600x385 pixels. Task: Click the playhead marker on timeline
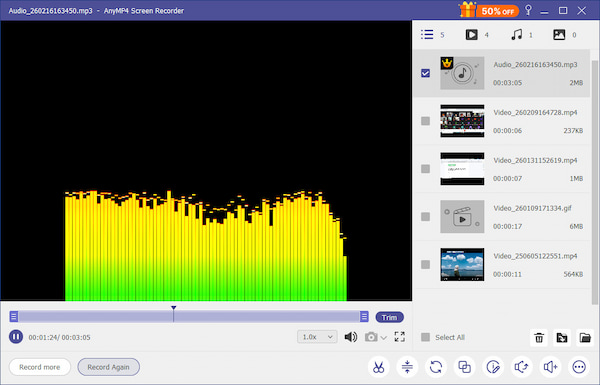point(173,308)
